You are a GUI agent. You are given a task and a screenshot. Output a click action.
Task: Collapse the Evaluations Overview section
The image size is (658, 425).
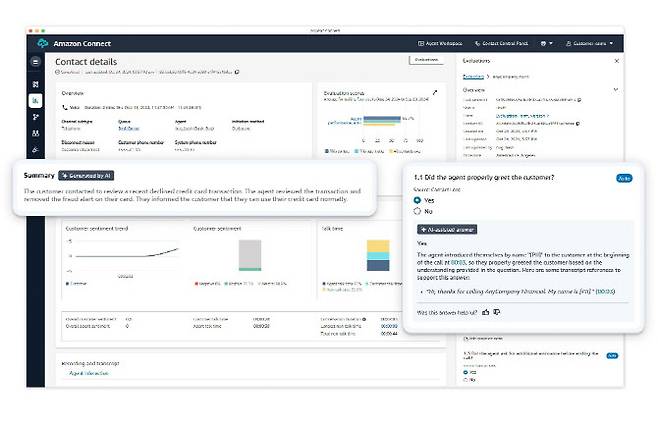(x=616, y=88)
